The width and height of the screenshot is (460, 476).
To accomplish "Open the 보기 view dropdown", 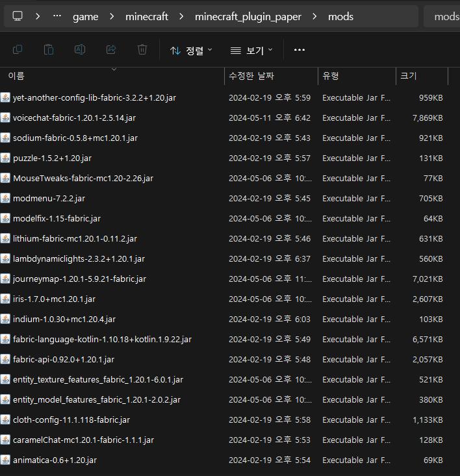I will (x=251, y=51).
